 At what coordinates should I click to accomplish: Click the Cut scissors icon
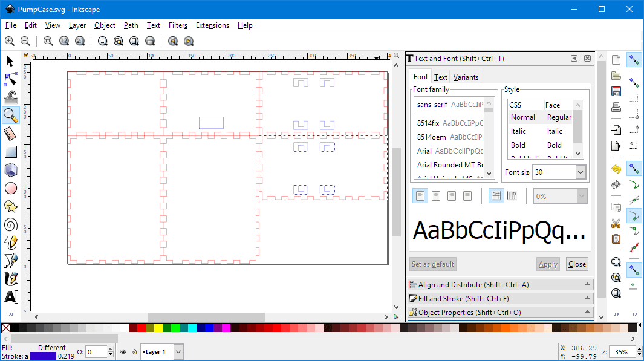616,223
